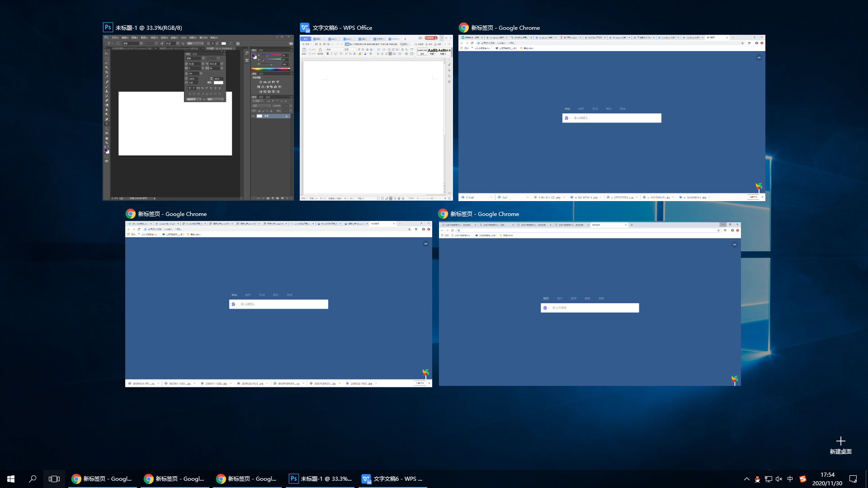This screenshot has height=488, width=868.
Task: Open the Chrome thumbnail beside the WPS thumbnail
Action: pos(612,117)
